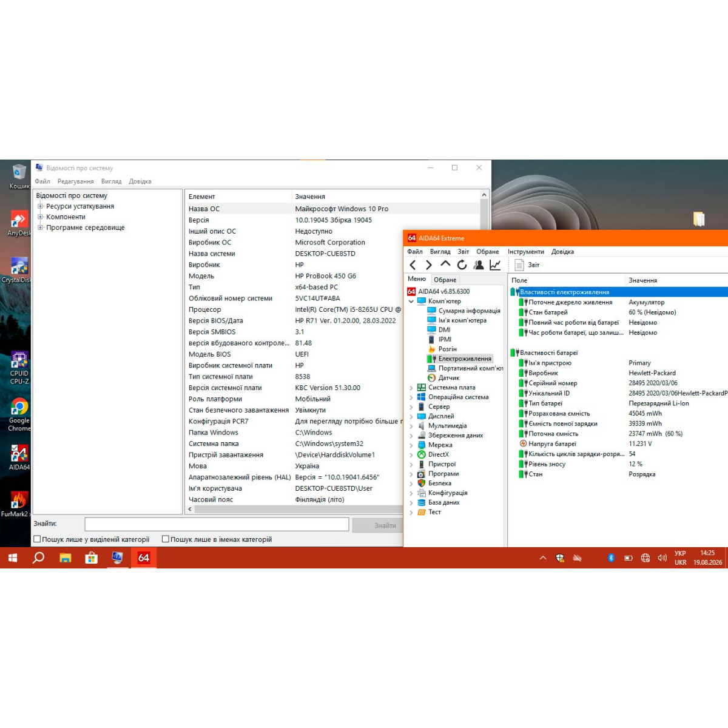Click the horizontal scrollbar left arrow
728x728 pixels.
pyautogui.click(x=190, y=509)
